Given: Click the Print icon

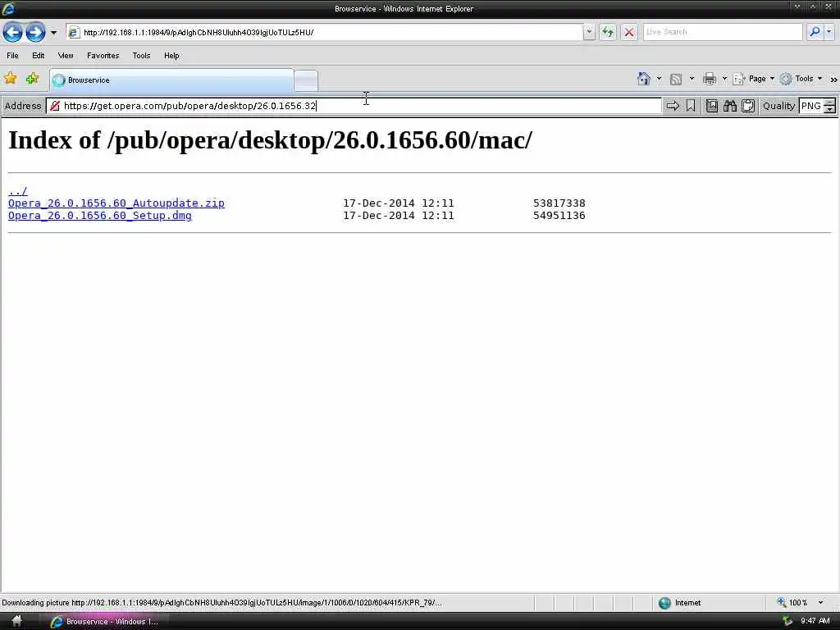Looking at the screenshot, I should coord(710,80).
